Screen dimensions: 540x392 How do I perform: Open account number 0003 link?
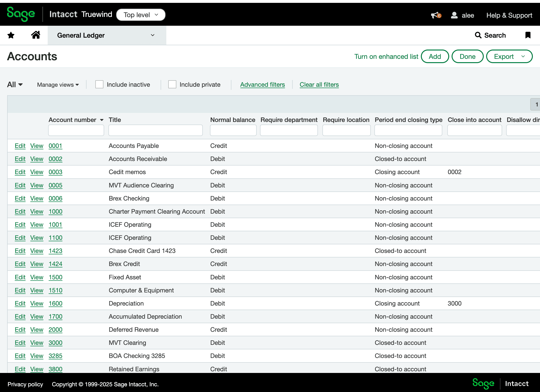click(55, 172)
